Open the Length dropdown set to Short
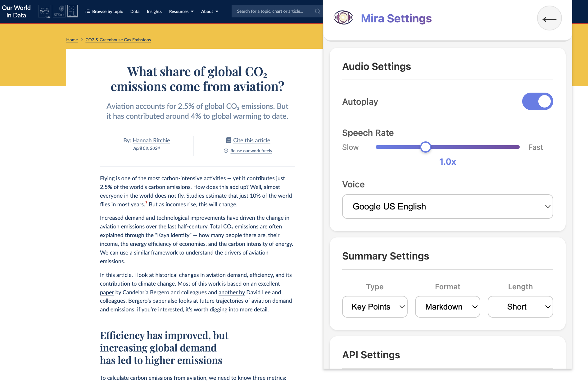The image size is (588, 386). [520, 307]
